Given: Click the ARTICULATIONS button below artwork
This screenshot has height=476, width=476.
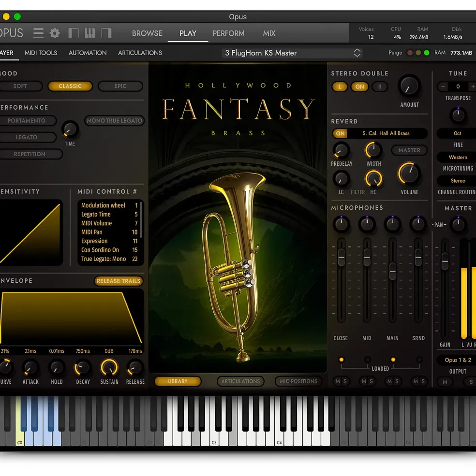Looking at the screenshot, I should click(x=240, y=381).
